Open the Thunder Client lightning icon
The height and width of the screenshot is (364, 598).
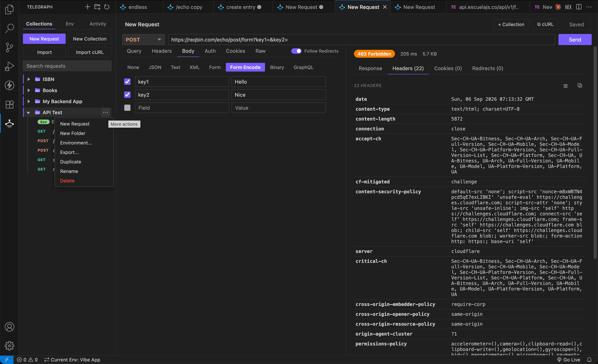(9, 85)
